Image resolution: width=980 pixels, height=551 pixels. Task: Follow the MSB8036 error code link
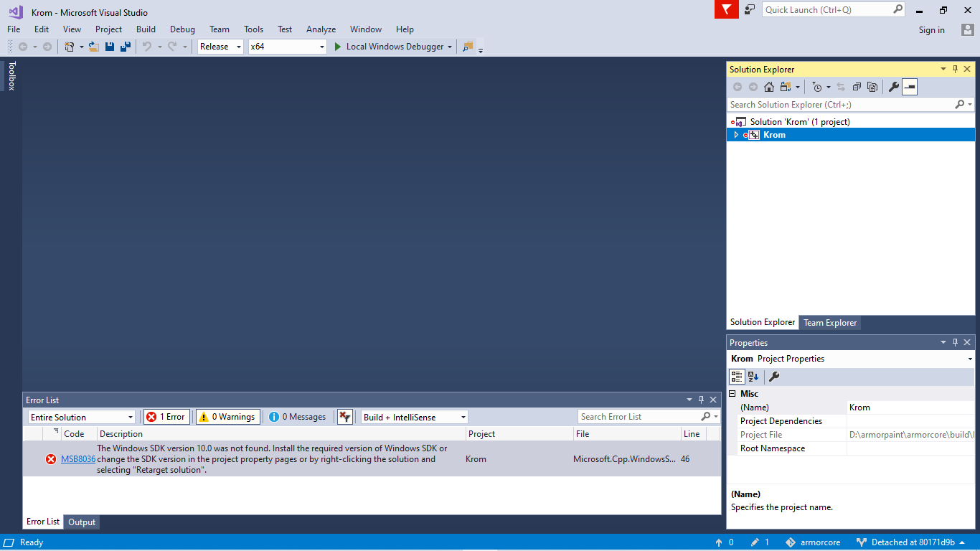point(79,458)
